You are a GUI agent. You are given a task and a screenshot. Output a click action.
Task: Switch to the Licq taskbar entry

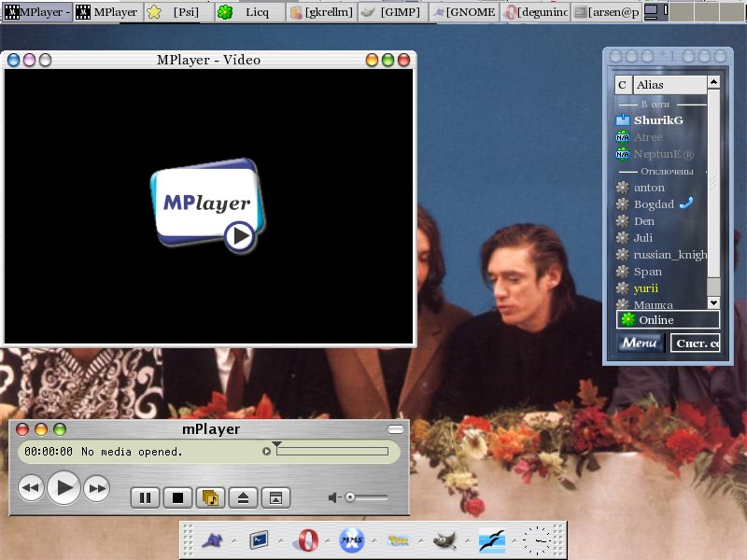250,12
